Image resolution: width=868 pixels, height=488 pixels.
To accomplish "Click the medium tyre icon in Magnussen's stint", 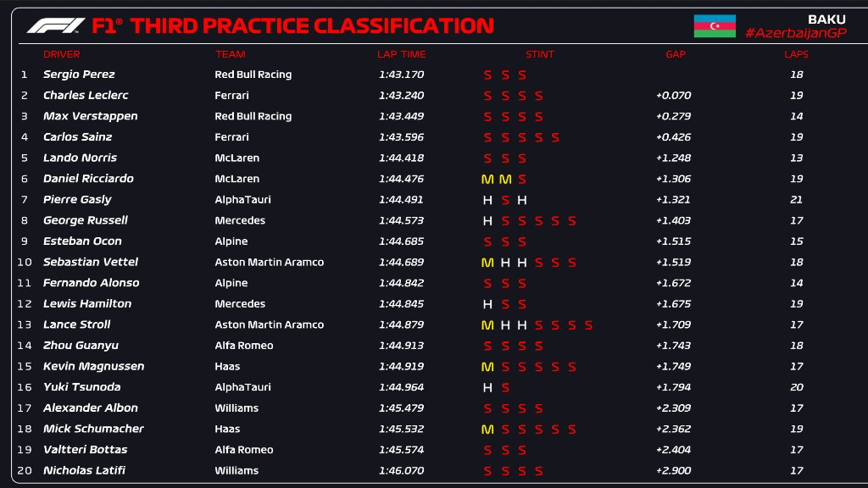I will (487, 367).
